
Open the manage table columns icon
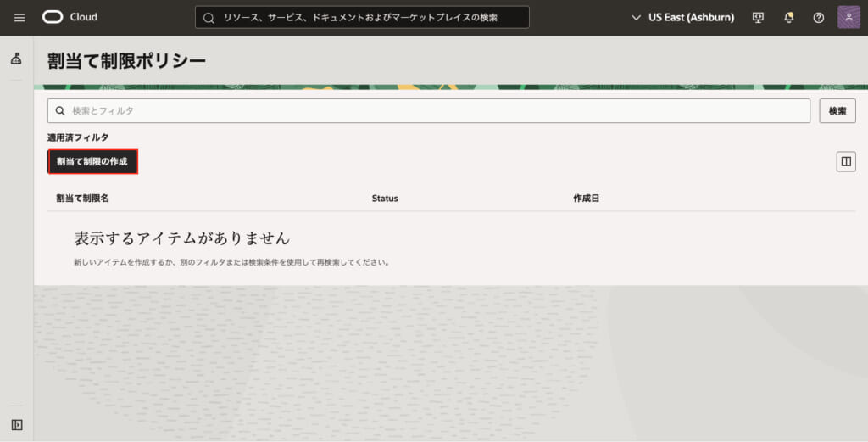click(845, 161)
